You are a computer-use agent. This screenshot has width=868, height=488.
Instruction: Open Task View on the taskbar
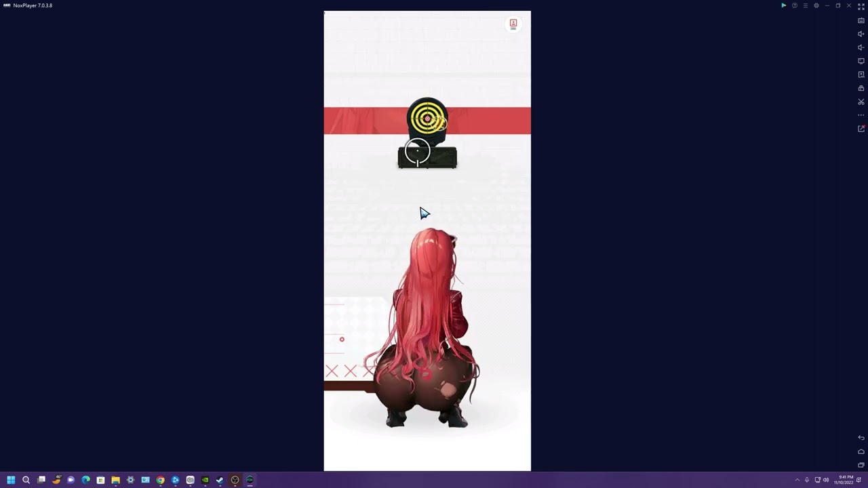point(41,480)
